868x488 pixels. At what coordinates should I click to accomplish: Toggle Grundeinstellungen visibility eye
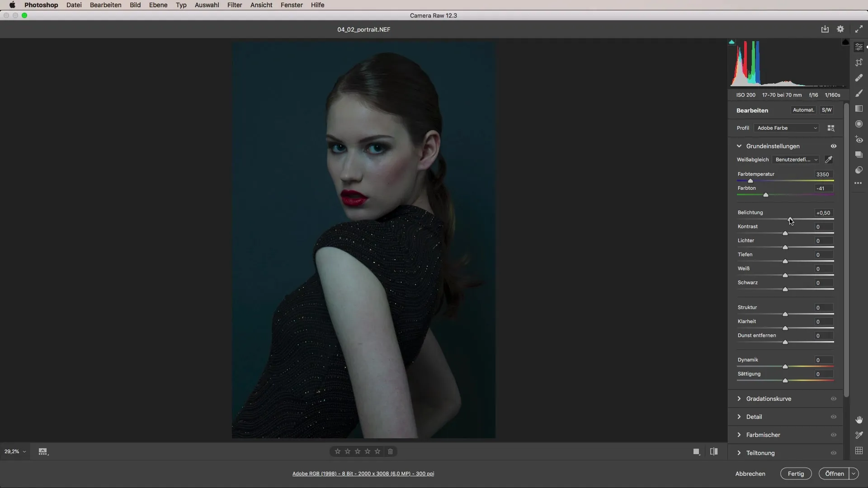click(x=834, y=146)
